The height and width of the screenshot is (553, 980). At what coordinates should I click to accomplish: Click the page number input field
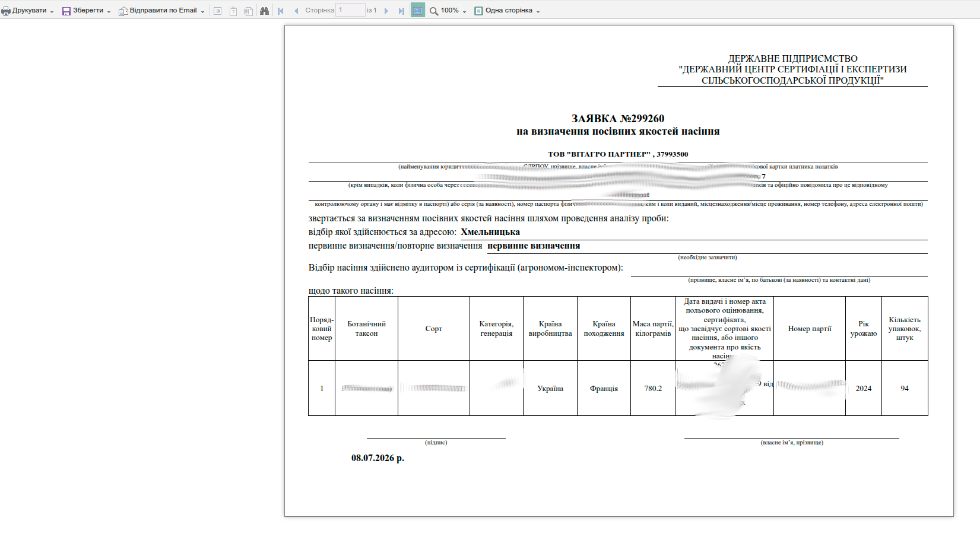350,10
